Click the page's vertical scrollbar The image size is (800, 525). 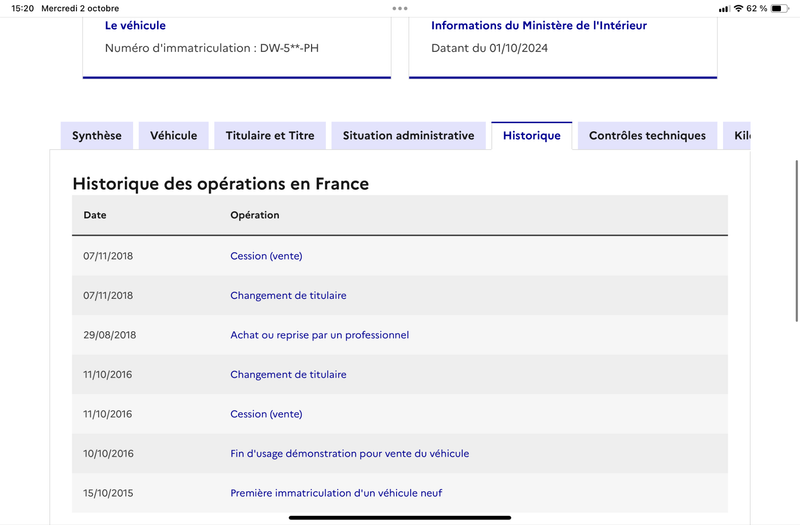(x=796, y=241)
